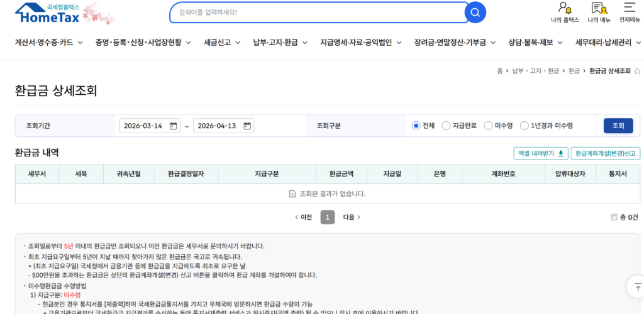Click the 압류대상자 column header
644x314 pixels.
(x=570, y=174)
